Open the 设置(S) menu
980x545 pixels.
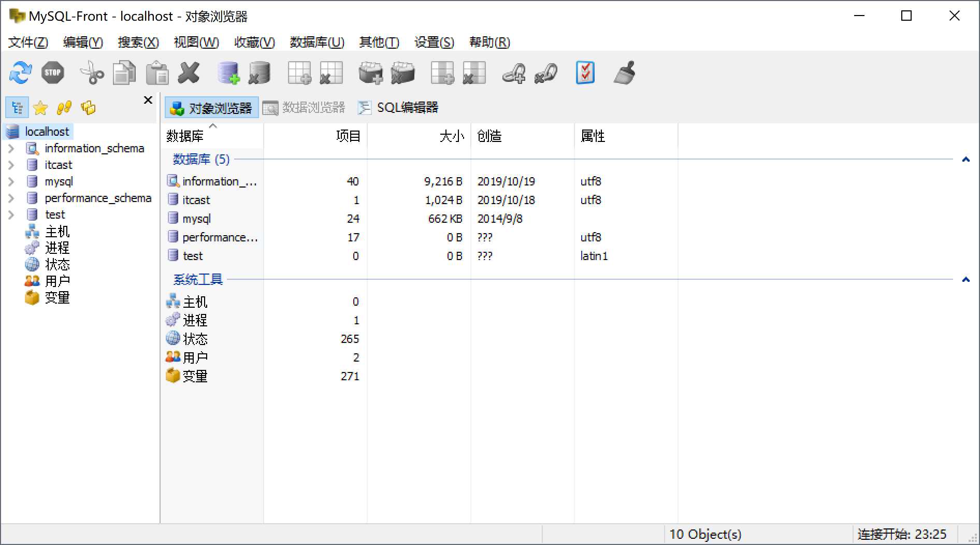point(434,42)
